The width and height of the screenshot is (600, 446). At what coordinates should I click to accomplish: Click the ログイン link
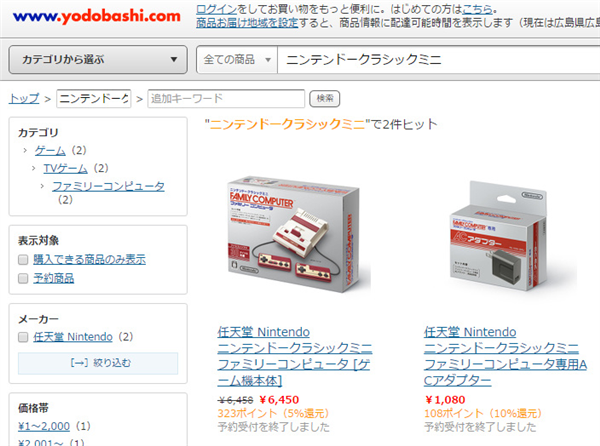click(216, 9)
